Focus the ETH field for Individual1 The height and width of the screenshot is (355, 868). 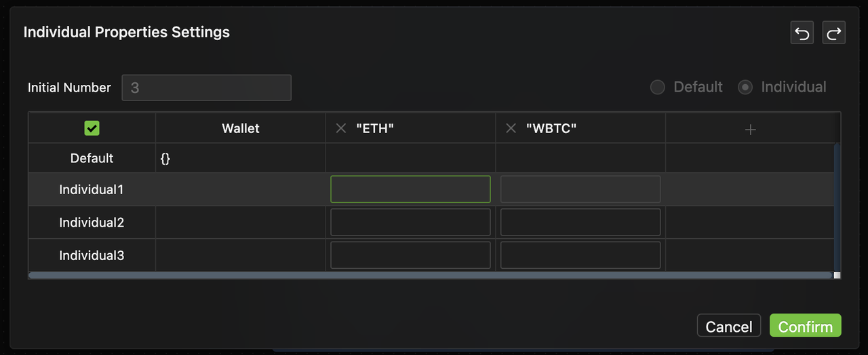tap(410, 189)
